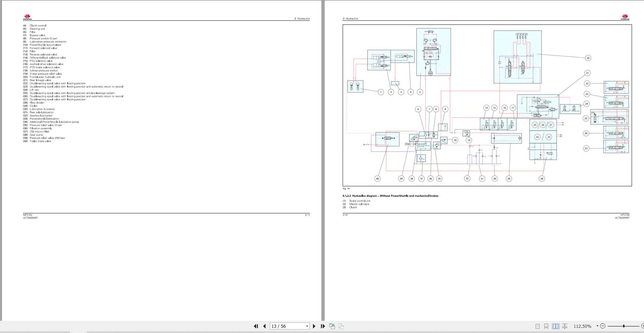The image size is (644, 333).
Task: Expand the zoom percentage dropdown
Action: point(597,326)
